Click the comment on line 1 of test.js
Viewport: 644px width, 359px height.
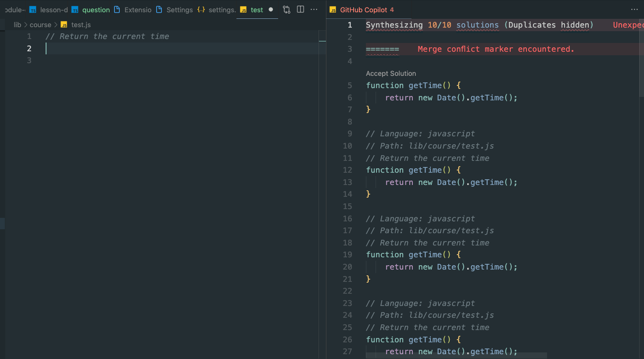[x=107, y=36]
